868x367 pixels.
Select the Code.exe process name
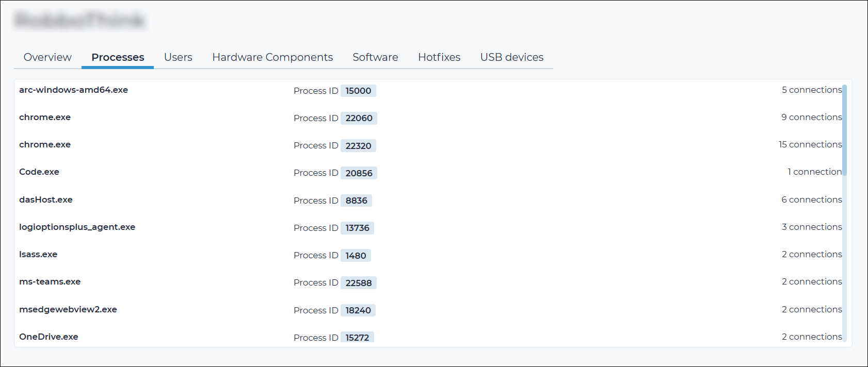tap(39, 172)
